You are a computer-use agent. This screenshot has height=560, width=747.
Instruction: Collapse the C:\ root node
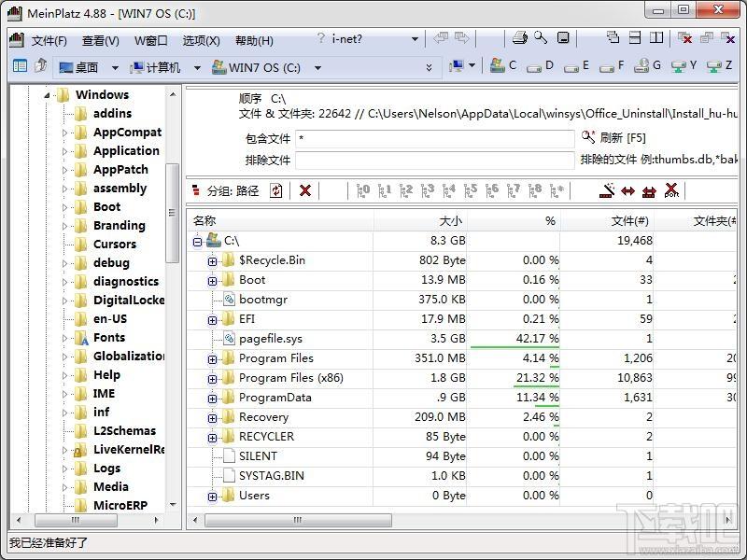coord(197,242)
